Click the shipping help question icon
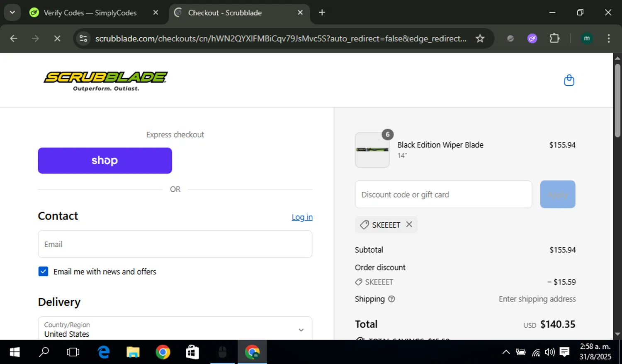This screenshot has height=364, width=622. (x=391, y=299)
